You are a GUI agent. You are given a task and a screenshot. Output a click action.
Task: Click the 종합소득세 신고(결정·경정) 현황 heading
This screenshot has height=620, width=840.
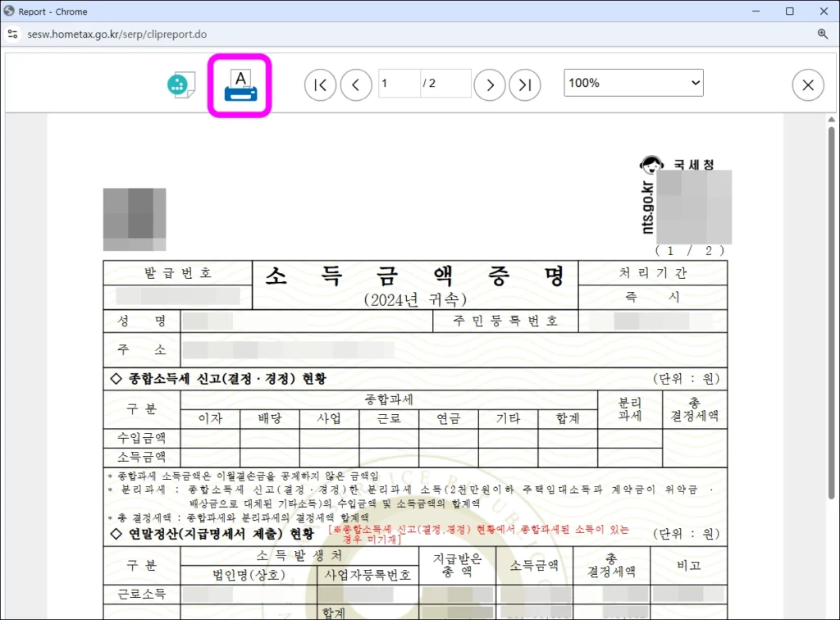(218, 379)
